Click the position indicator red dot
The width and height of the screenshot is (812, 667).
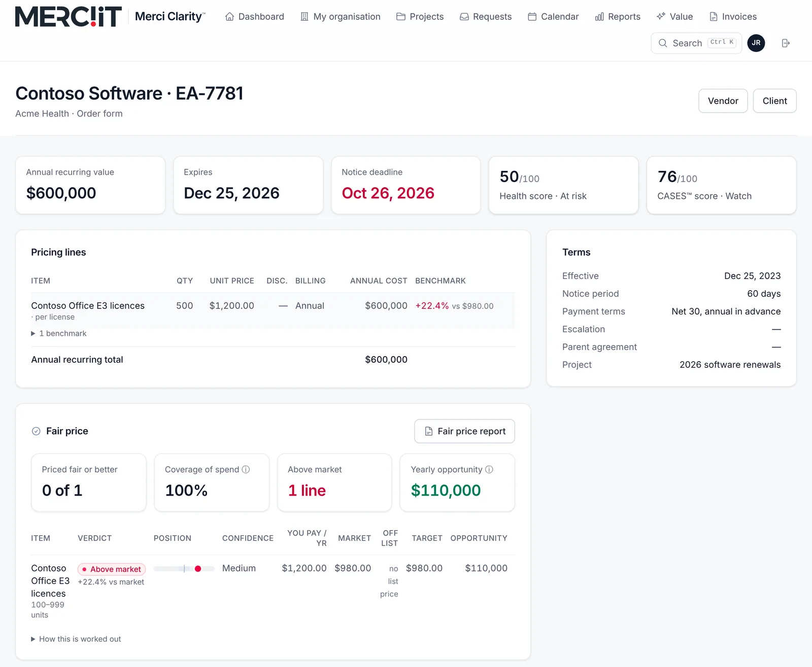(198, 569)
